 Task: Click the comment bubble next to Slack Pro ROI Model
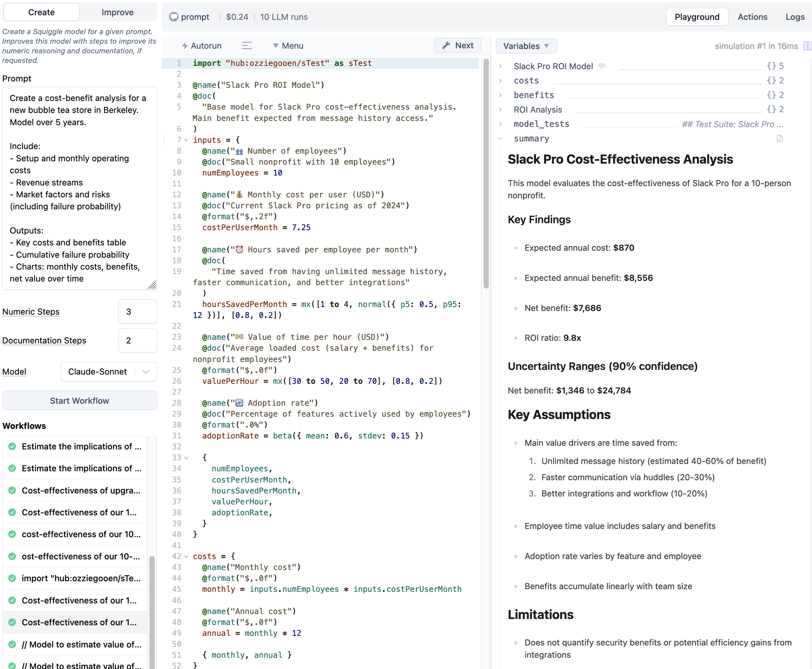[602, 66]
